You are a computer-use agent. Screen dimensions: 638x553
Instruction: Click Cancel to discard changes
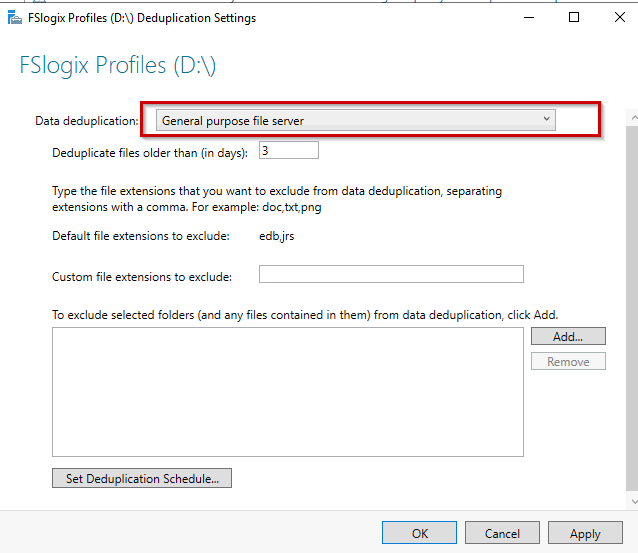(502, 533)
